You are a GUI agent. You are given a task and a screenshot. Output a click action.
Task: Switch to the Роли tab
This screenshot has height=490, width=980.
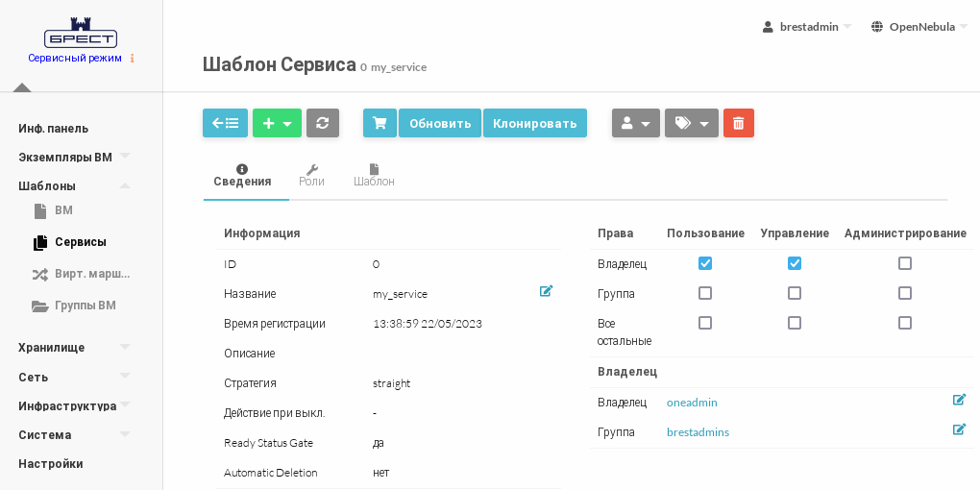[311, 175]
